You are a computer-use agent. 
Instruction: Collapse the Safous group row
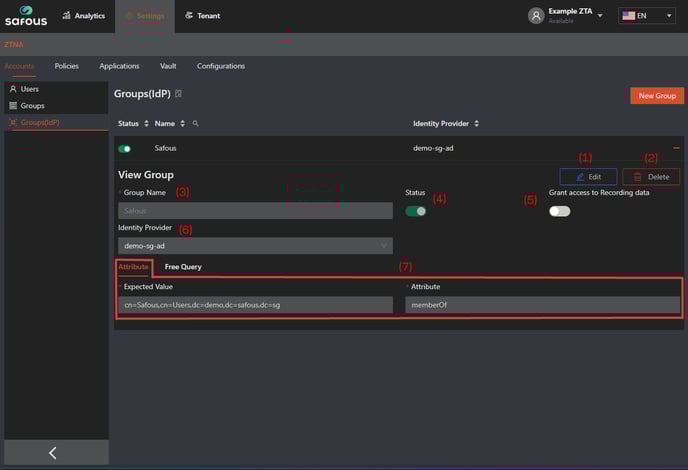point(676,148)
